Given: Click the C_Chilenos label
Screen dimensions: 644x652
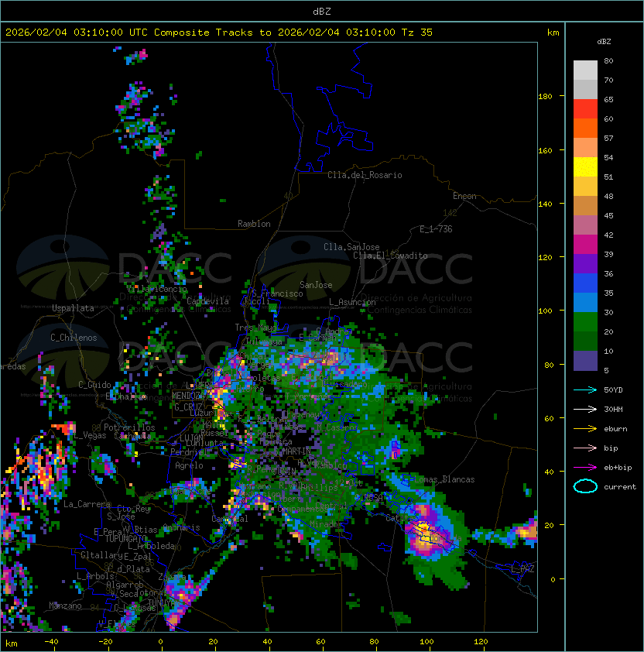Looking at the screenshot, I should (74, 338).
